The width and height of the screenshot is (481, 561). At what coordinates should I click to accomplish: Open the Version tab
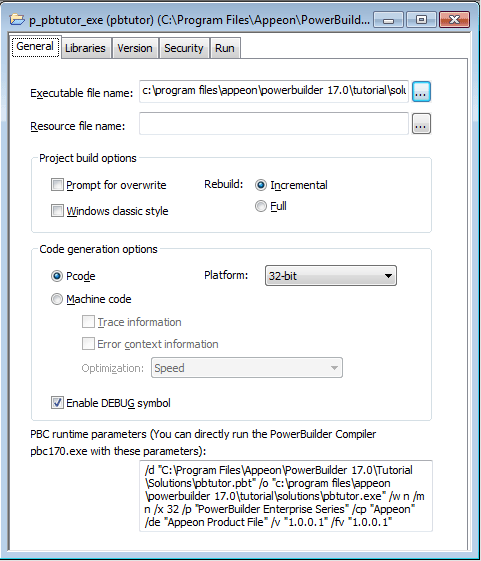(x=135, y=48)
